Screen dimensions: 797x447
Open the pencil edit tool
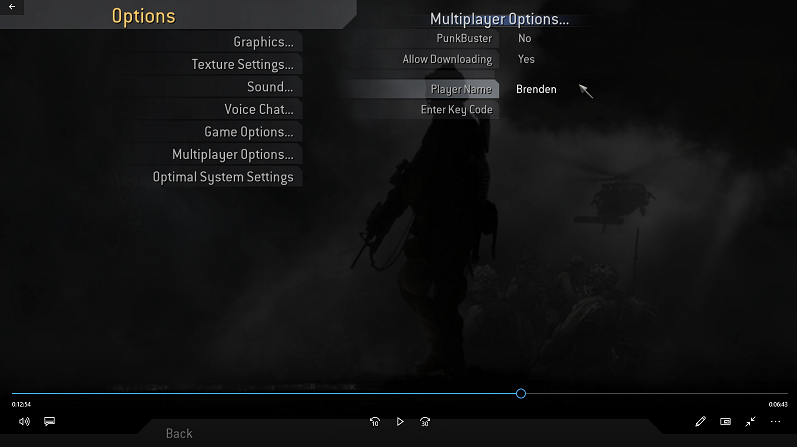[700, 421]
